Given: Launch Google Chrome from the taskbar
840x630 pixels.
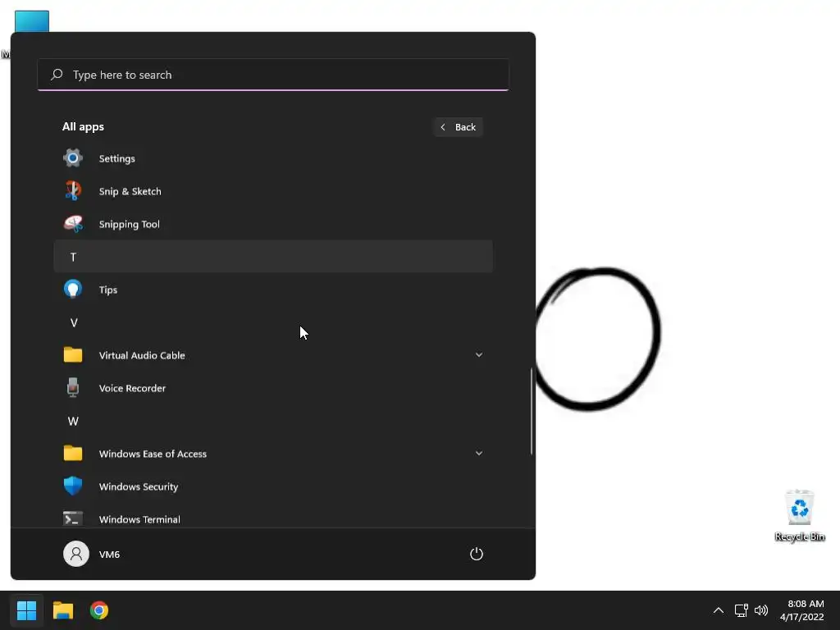Looking at the screenshot, I should tap(99, 610).
